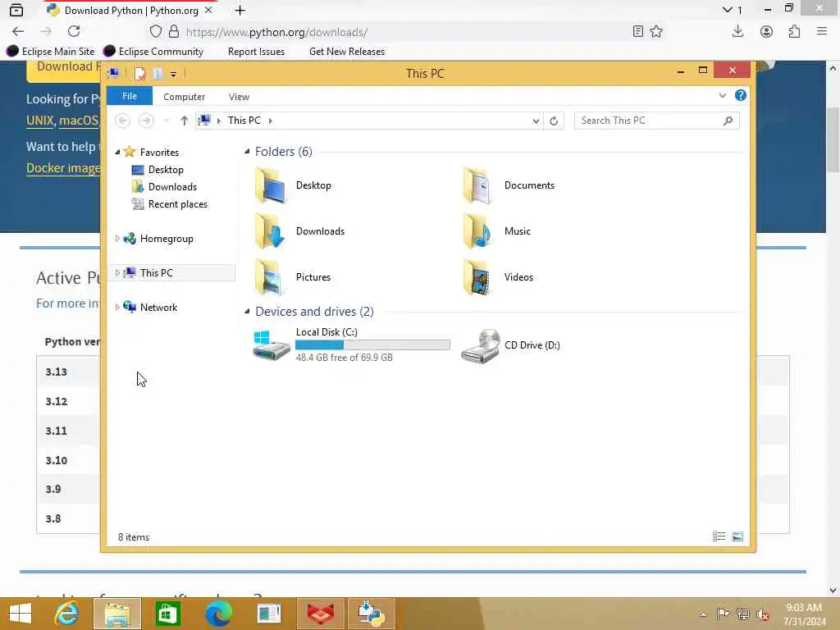Switch to details view in status bar

pos(719,536)
